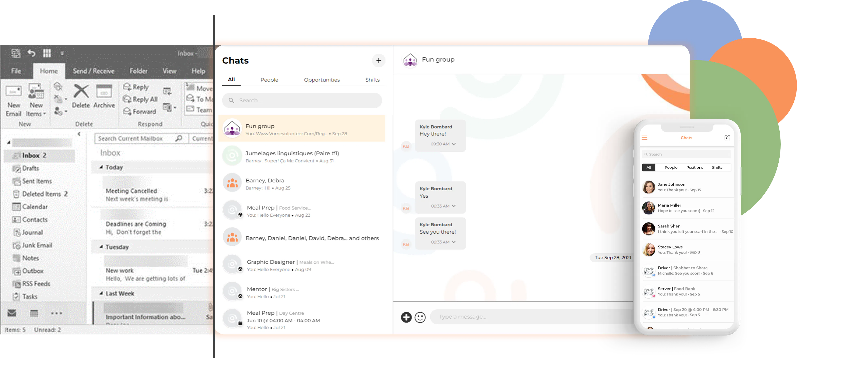
Task: Open the Barney, Debra conversation
Action: (x=302, y=183)
